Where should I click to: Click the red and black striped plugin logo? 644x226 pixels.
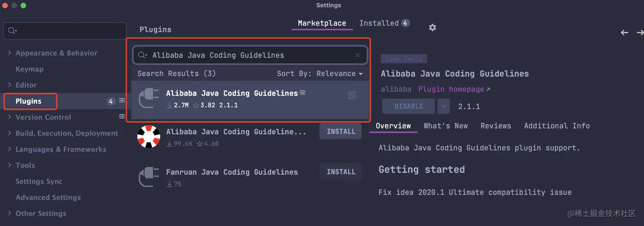149,137
